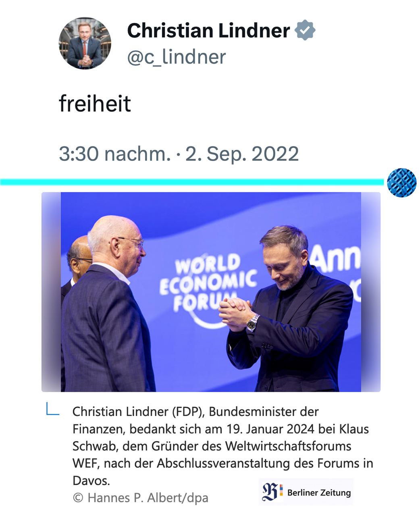Click the copyright symbol before photographer credit
This screenshot has height=516, width=420.
click(x=78, y=498)
